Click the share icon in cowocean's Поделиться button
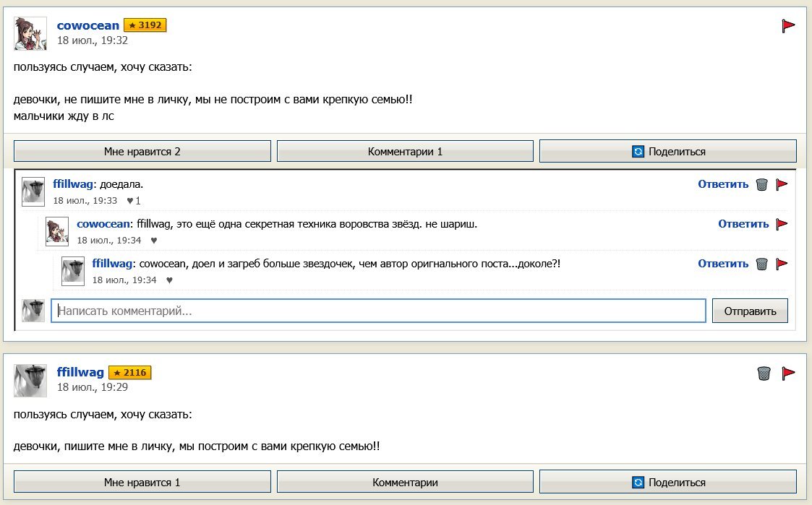 (x=638, y=152)
